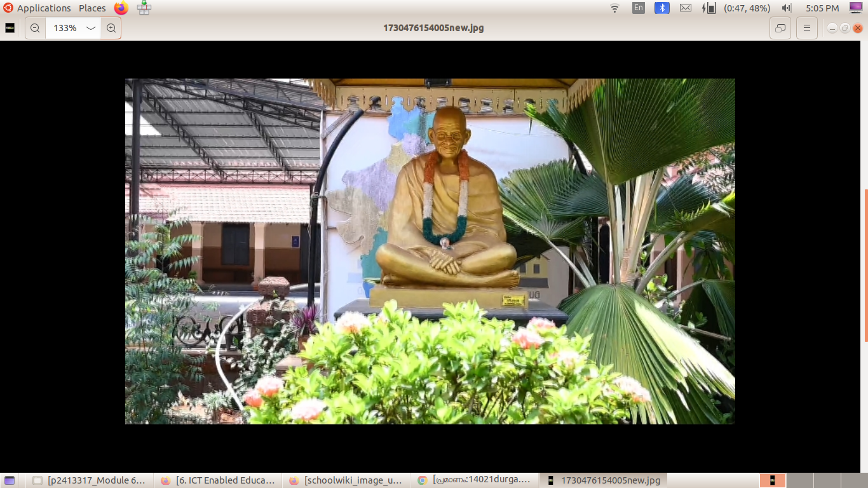Click the mail envelope indicator
This screenshot has height=488, width=868.
(x=686, y=8)
